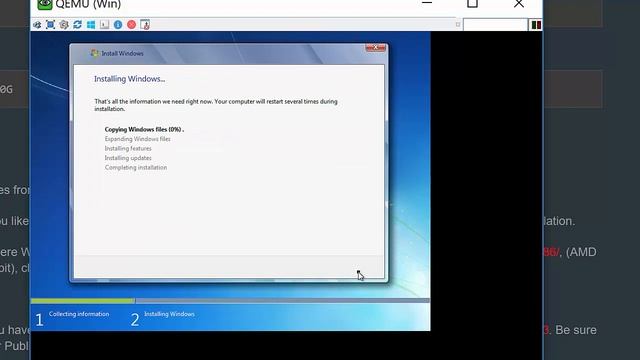Click the green setup progress bar
Viewport: 640px width, 360px height.
83,301
